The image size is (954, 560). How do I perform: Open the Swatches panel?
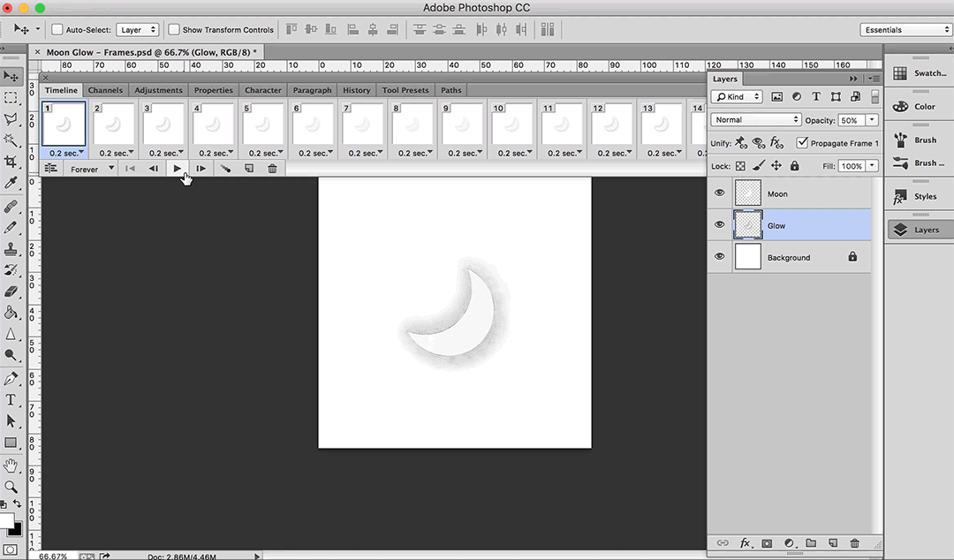tap(919, 73)
